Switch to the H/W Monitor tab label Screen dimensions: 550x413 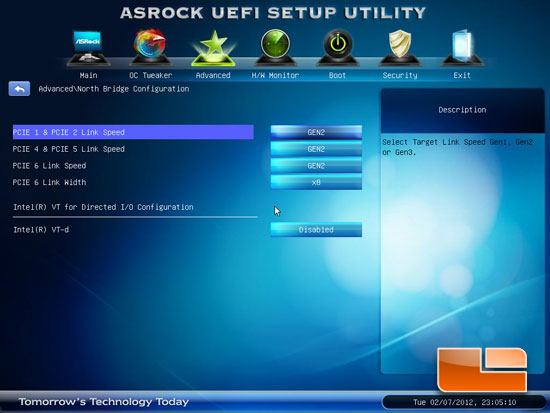(275, 75)
